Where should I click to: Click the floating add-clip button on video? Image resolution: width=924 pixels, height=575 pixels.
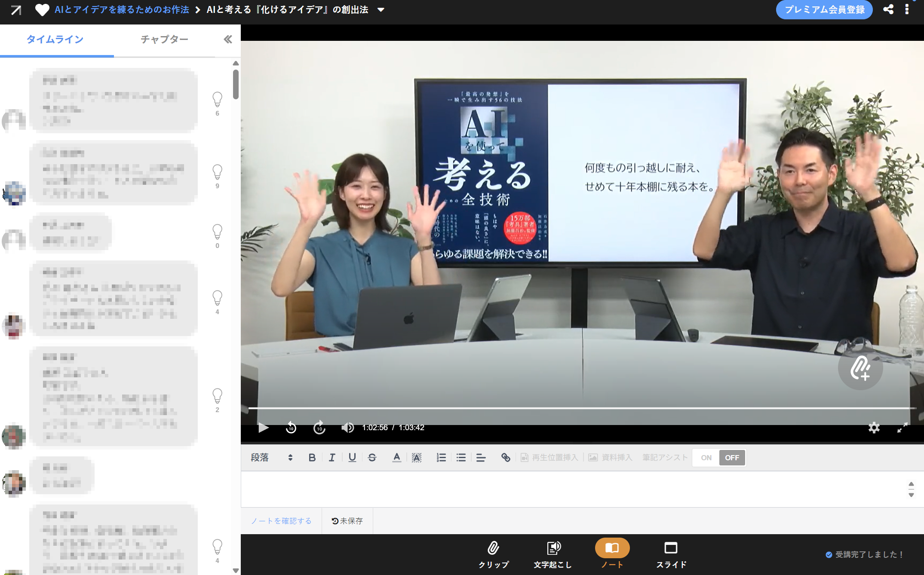(860, 368)
